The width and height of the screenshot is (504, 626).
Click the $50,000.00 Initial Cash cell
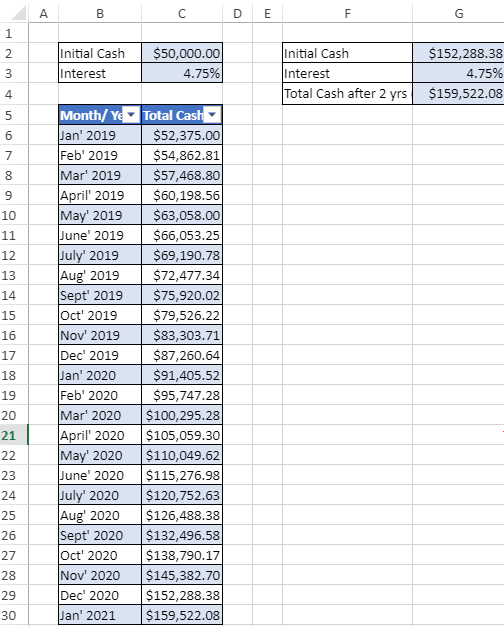pos(182,53)
